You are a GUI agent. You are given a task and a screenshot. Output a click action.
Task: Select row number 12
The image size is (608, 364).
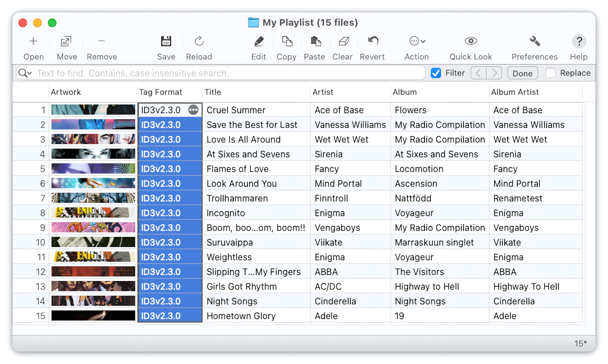coord(40,272)
